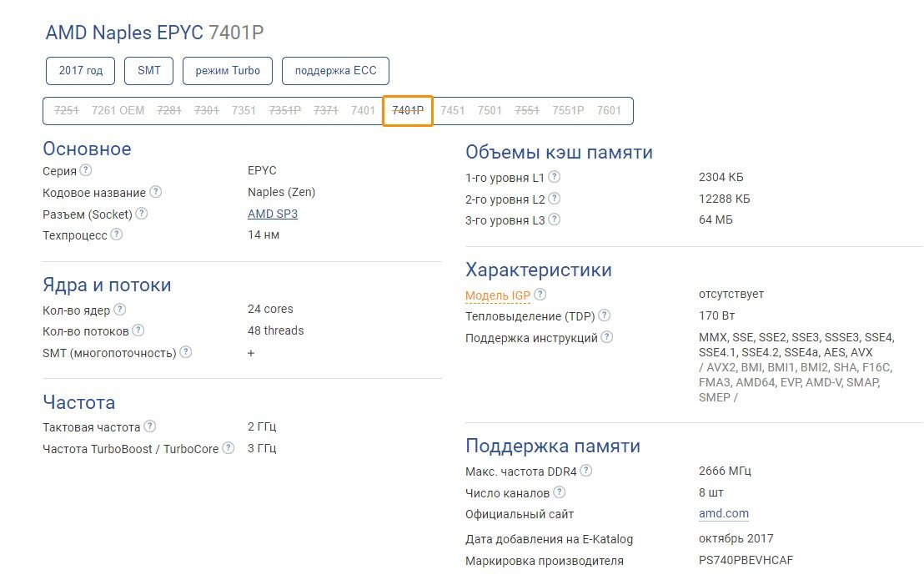The height and width of the screenshot is (580, 924).
Task: Click the 24 cores value
Action: coord(270,309)
